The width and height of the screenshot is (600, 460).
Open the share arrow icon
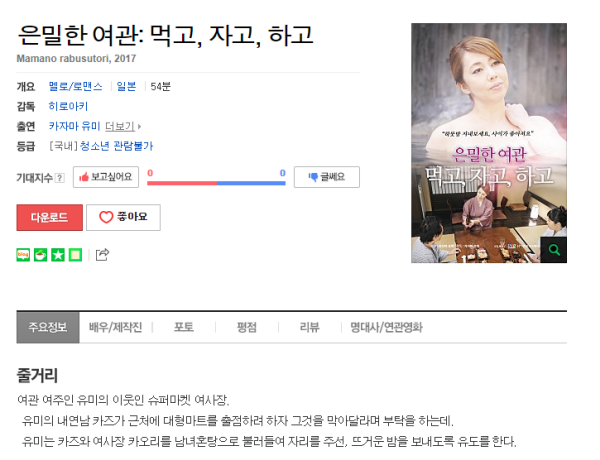click(102, 255)
